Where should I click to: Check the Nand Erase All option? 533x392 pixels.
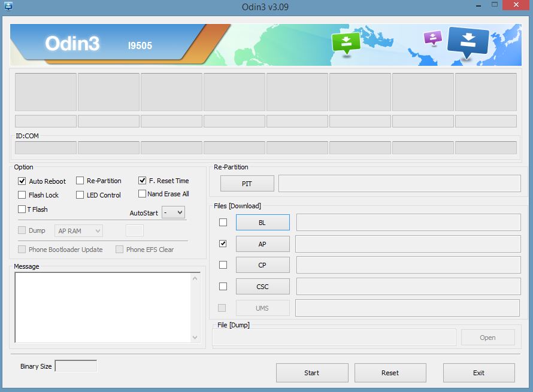pyautogui.click(x=142, y=194)
